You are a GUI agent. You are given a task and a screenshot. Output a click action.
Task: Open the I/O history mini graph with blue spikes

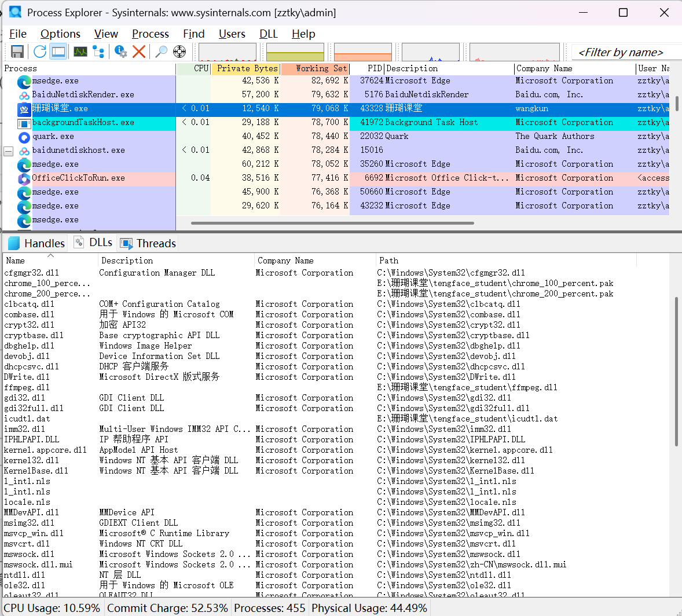[x=431, y=52]
